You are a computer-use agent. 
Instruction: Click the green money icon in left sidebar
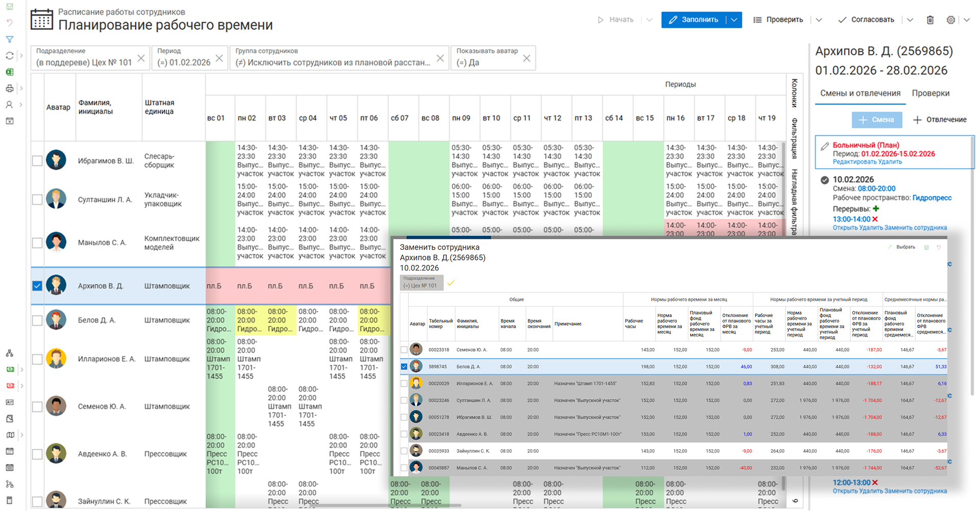tap(10, 370)
